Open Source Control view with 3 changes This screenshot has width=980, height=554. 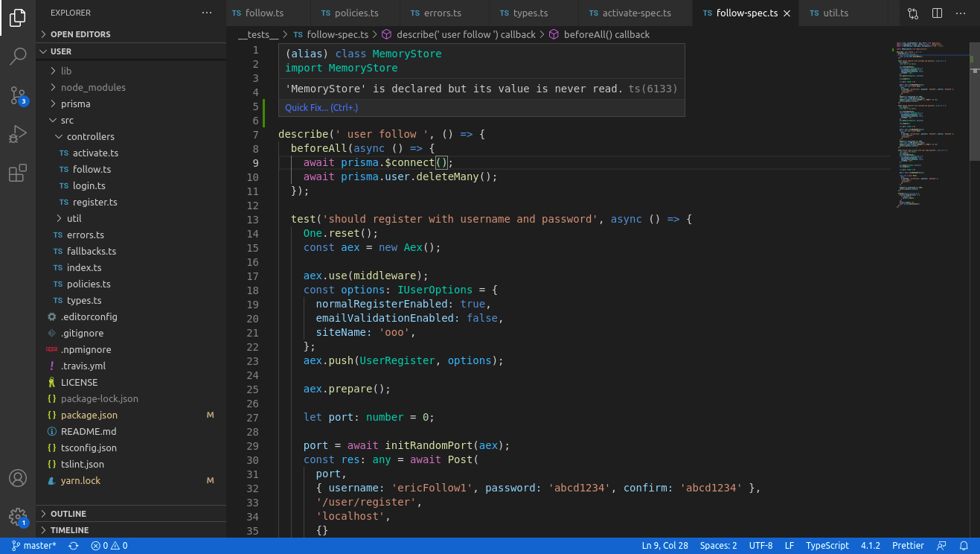point(18,95)
